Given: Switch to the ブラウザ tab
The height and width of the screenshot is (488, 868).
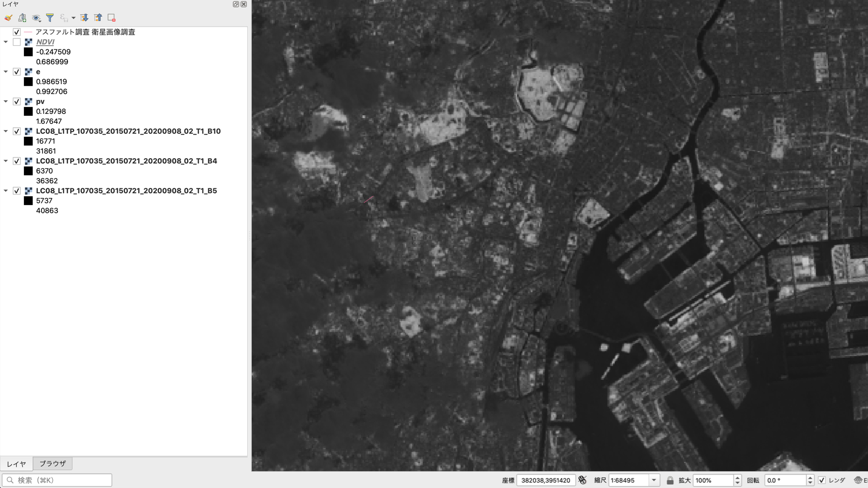Looking at the screenshot, I should [x=52, y=464].
